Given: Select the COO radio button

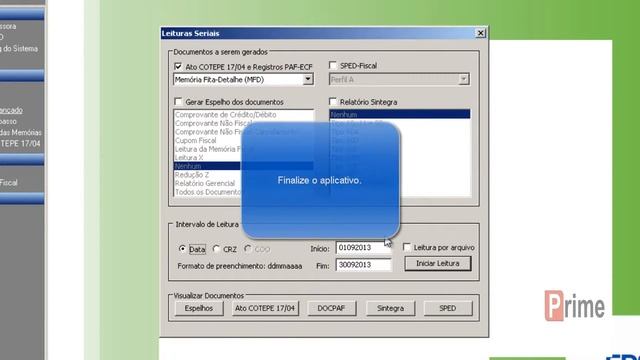Looking at the screenshot, I should [x=248, y=249].
